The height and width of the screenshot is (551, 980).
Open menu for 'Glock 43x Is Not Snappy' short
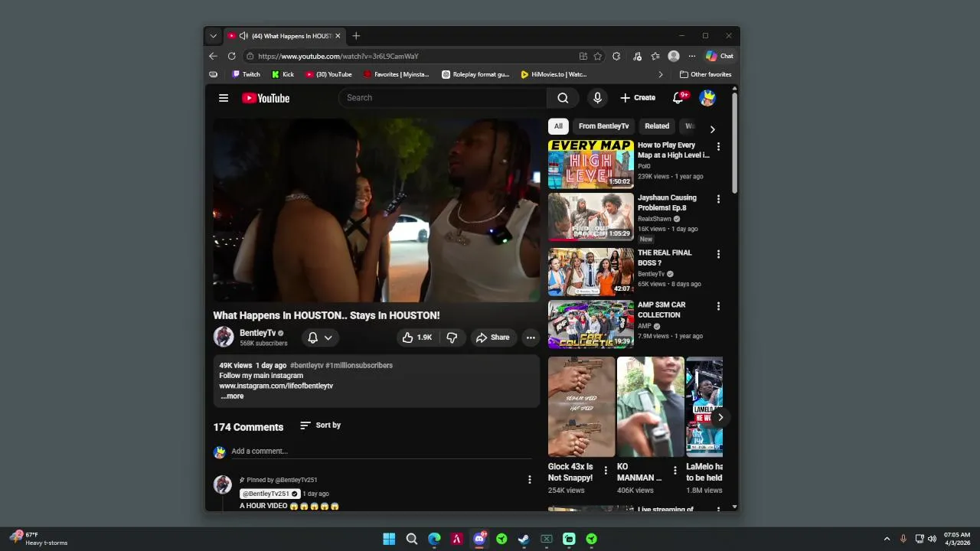tap(606, 471)
